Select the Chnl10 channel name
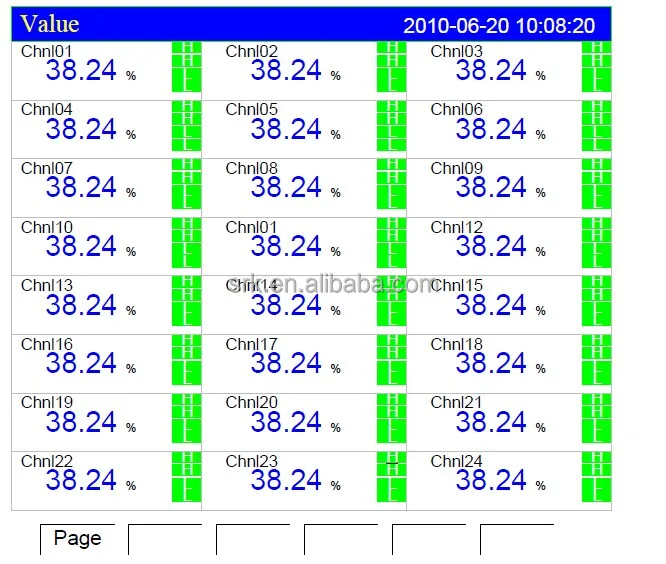The width and height of the screenshot is (666, 564). click(x=47, y=227)
